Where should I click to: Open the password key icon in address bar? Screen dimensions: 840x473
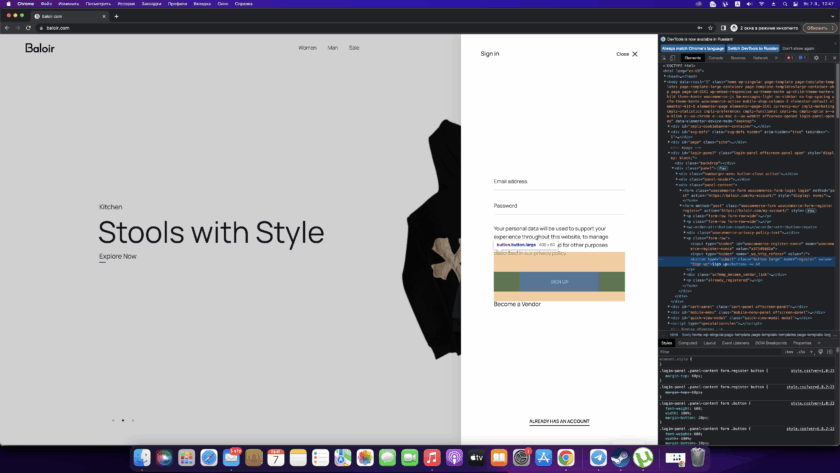[700, 28]
